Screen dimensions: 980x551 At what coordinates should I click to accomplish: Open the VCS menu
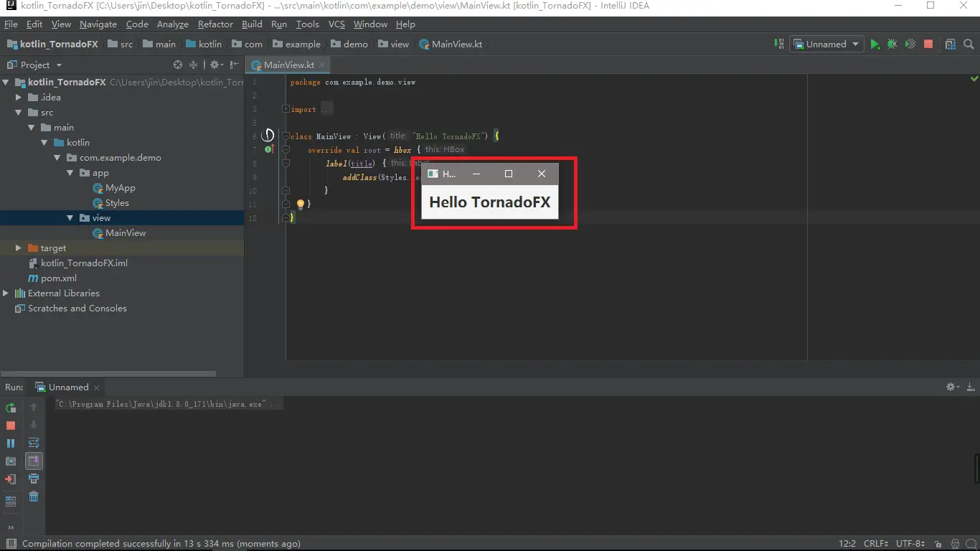tap(336, 24)
